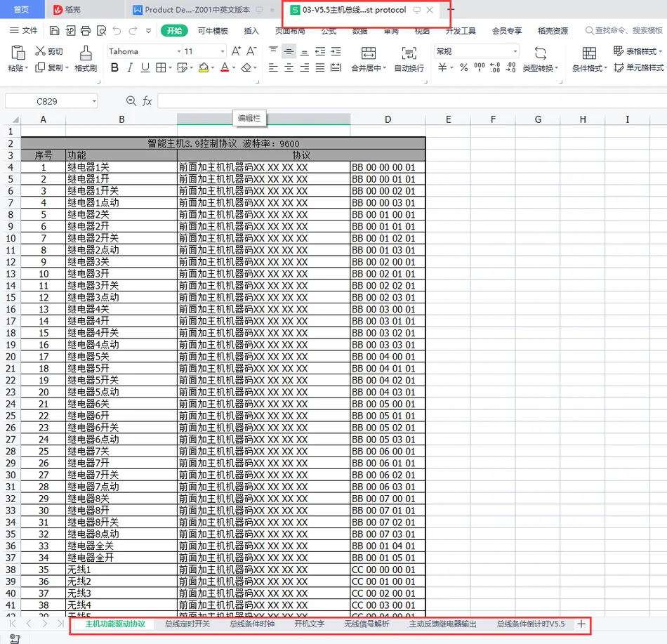
Task: Expand the 粘贴 paste options arrow
Action: point(27,68)
